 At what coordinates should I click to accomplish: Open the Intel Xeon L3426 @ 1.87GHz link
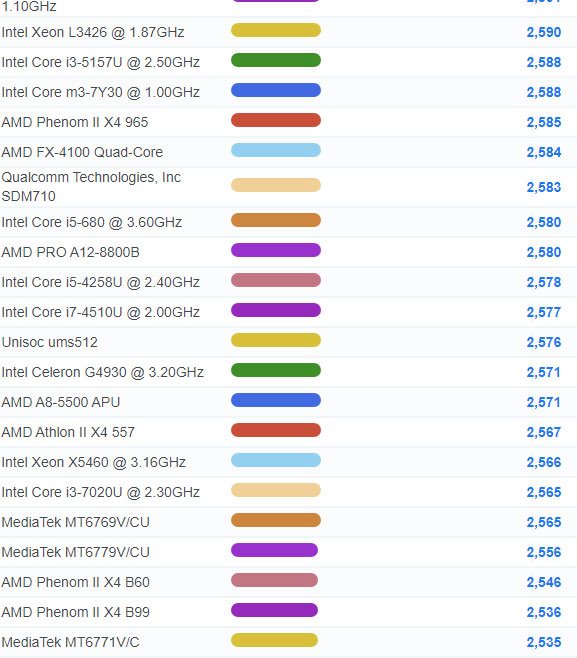click(x=93, y=32)
